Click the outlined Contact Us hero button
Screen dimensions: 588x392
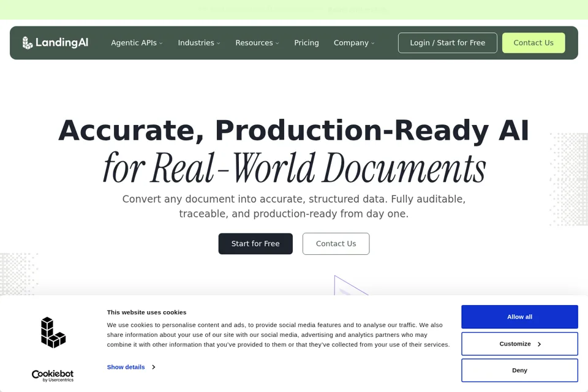pyautogui.click(x=336, y=244)
